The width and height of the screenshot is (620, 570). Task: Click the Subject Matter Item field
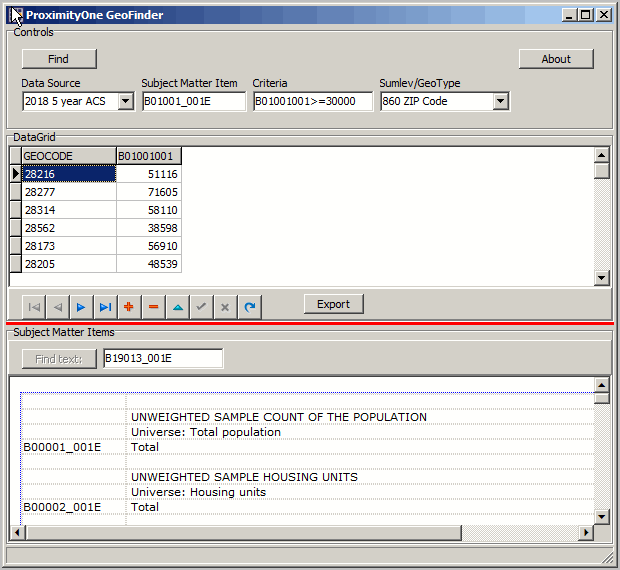[x=194, y=101]
